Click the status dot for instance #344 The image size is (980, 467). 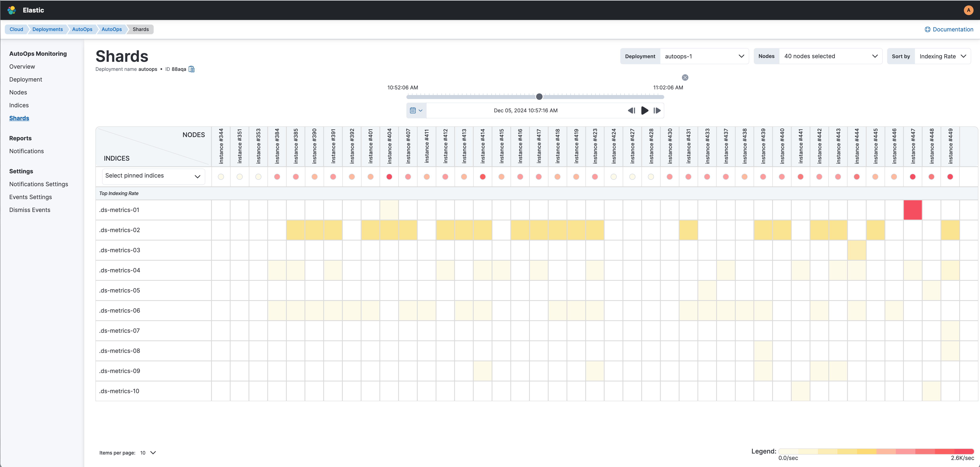tap(221, 177)
